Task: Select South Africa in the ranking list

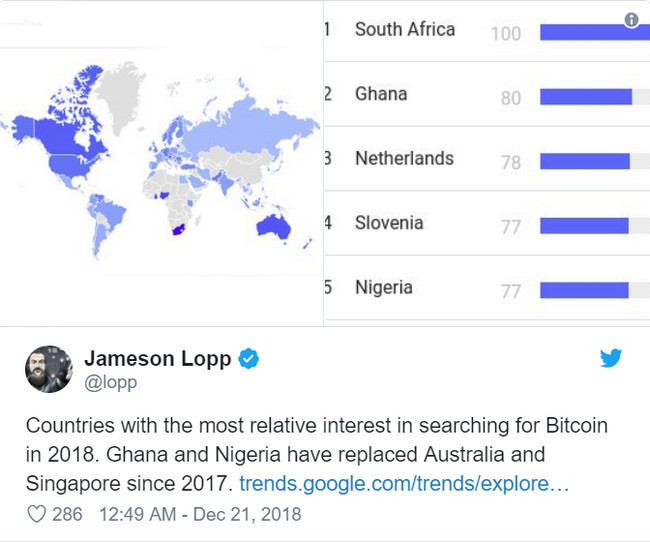Action: tap(405, 29)
